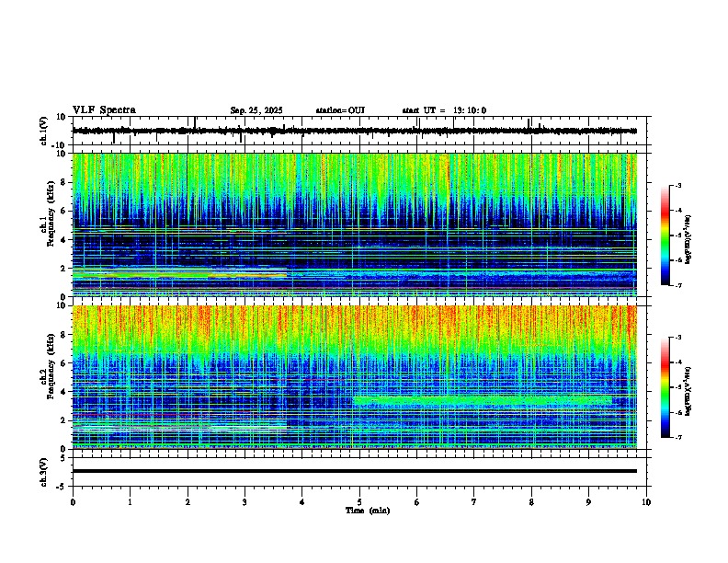Click time axis tick label "2"
The image size is (728, 563).
[x=188, y=502]
